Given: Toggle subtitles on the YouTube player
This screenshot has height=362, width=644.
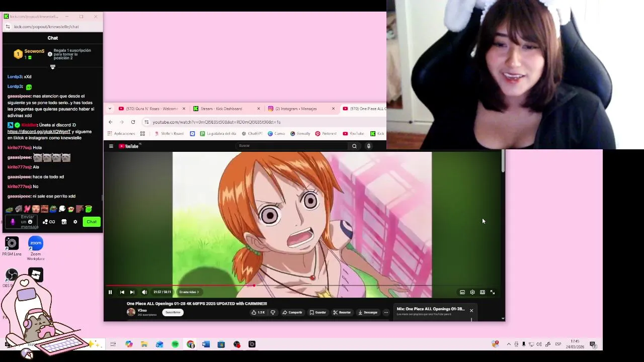Looking at the screenshot, I should pyautogui.click(x=462, y=292).
